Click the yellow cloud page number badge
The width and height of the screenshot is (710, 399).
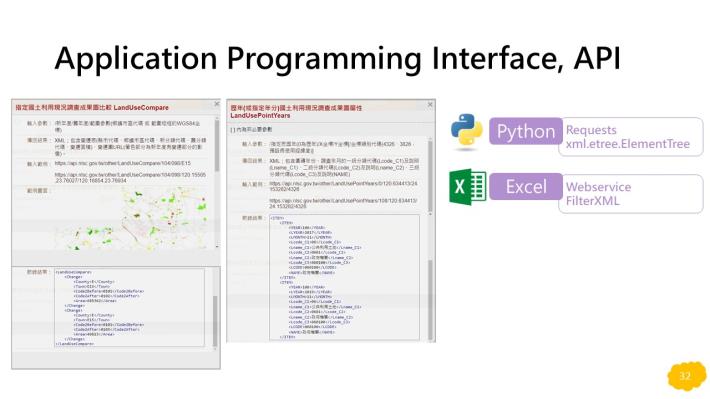pos(686,375)
